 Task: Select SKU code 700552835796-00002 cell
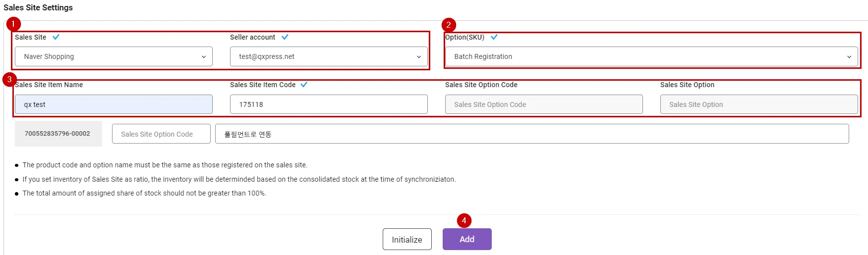tap(58, 134)
